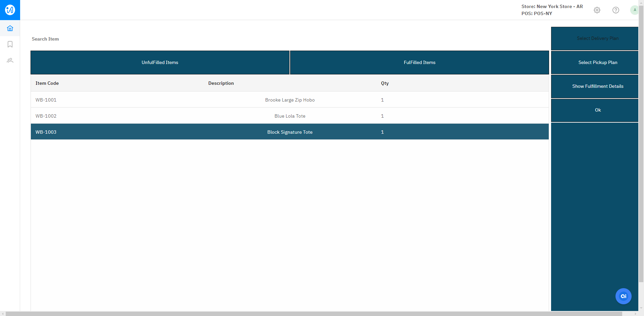Click Select Delivery Plan button
This screenshot has width=644, height=316.
click(x=598, y=39)
